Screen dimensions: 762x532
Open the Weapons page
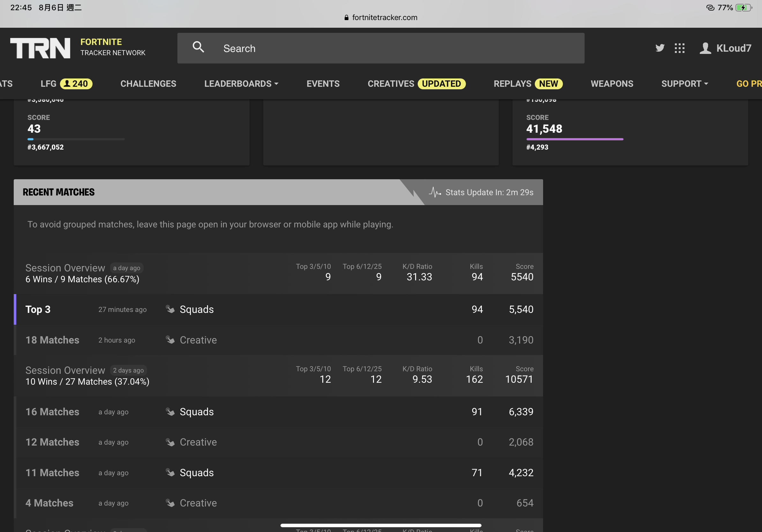(612, 84)
